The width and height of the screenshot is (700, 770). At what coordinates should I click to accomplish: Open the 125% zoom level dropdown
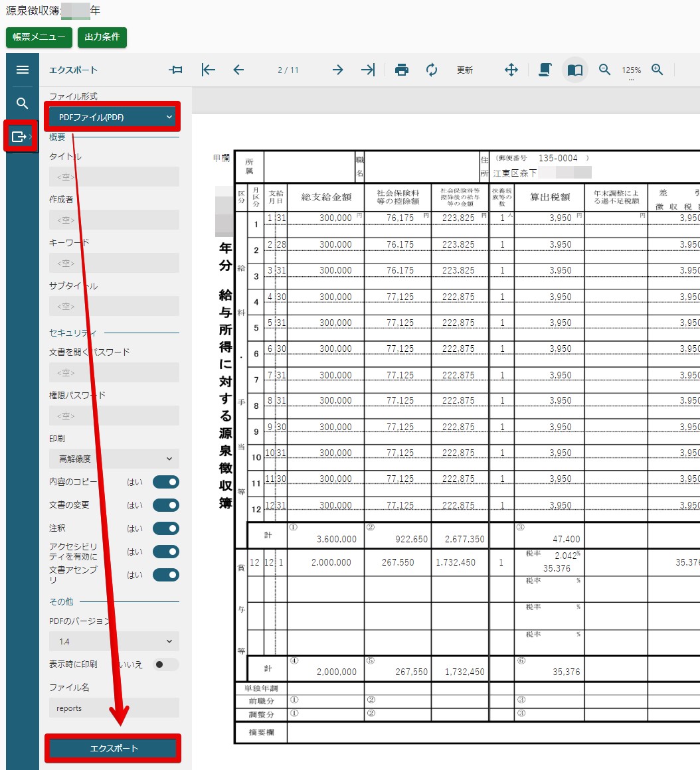click(x=631, y=71)
